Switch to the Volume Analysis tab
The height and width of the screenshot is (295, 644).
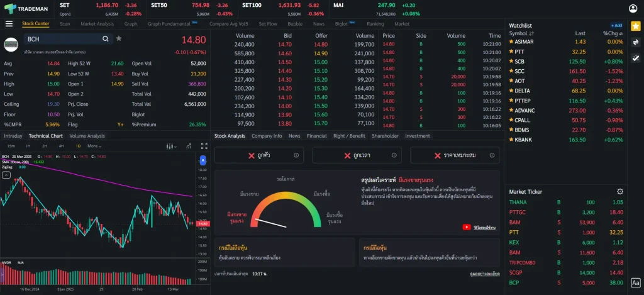pos(87,136)
